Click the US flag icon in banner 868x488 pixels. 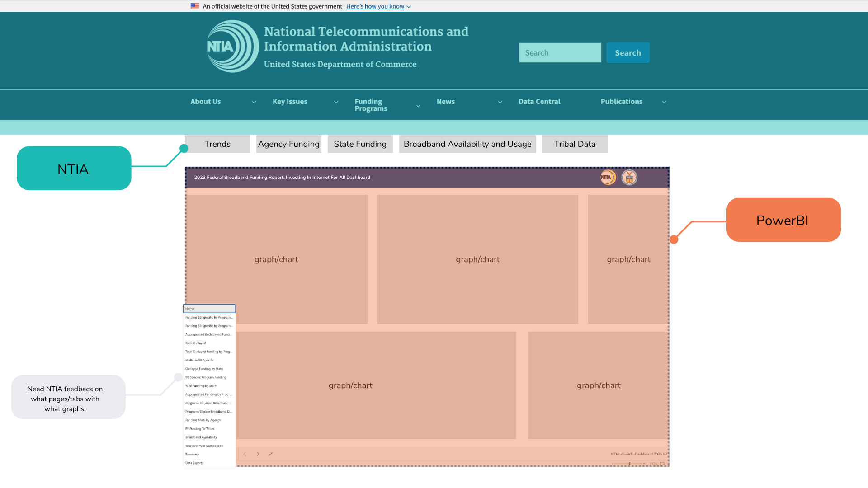(x=195, y=6)
